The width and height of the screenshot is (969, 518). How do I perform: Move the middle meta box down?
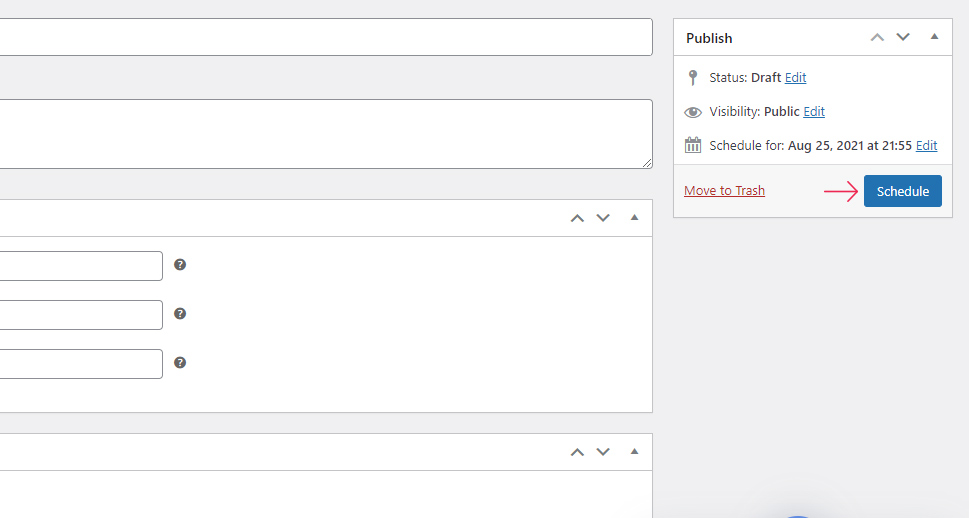pyautogui.click(x=603, y=218)
